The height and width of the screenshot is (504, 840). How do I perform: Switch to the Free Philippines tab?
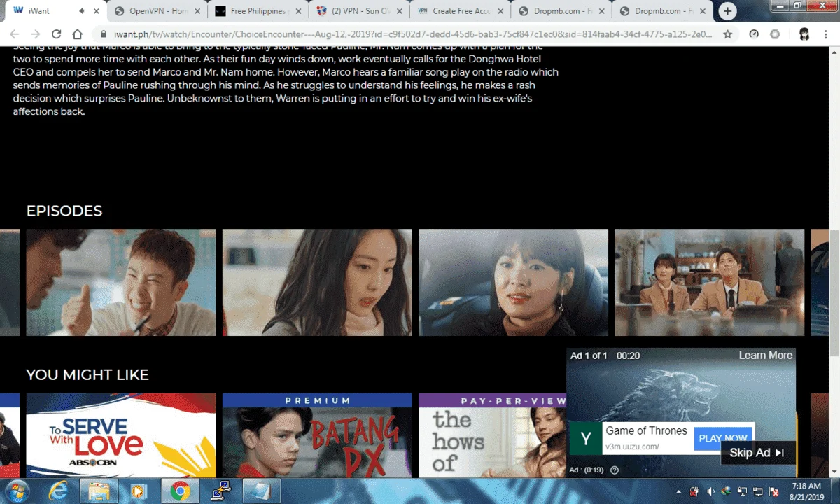click(258, 11)
